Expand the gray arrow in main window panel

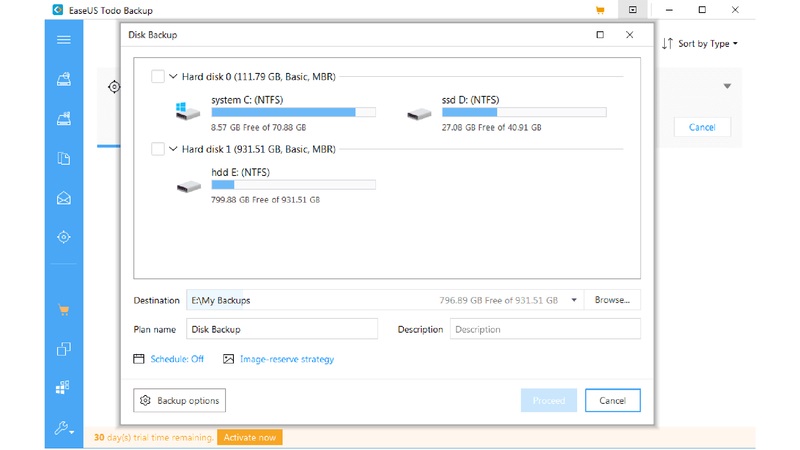(x=727, y=86)
